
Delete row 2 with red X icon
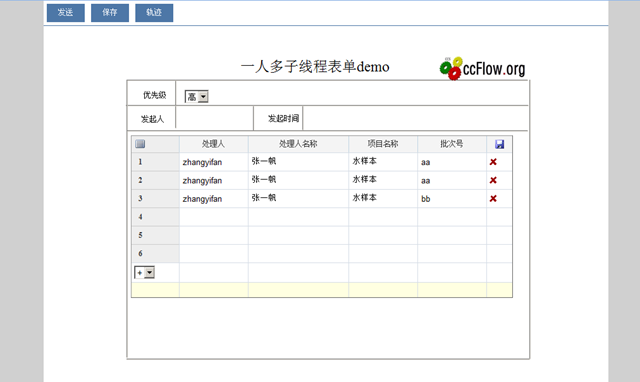pyautogui.click(x=493, y=180)
